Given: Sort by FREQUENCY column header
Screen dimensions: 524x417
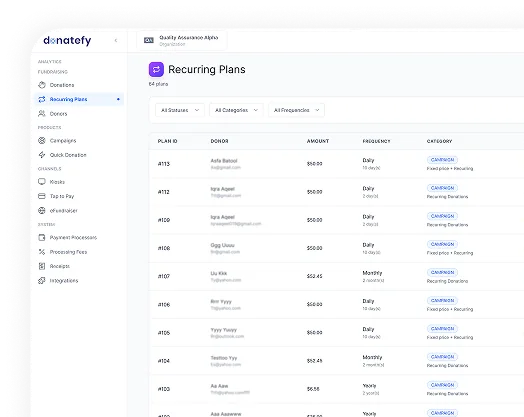Looking at the screenshot, I should pos(376,141).
